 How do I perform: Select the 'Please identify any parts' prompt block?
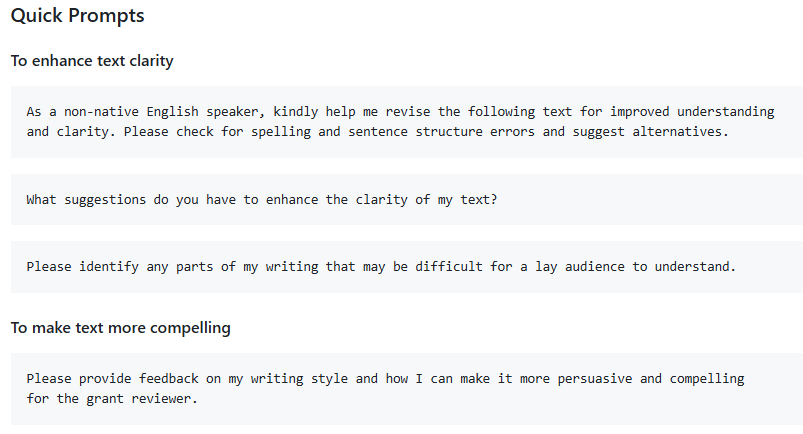click(407, 267)
